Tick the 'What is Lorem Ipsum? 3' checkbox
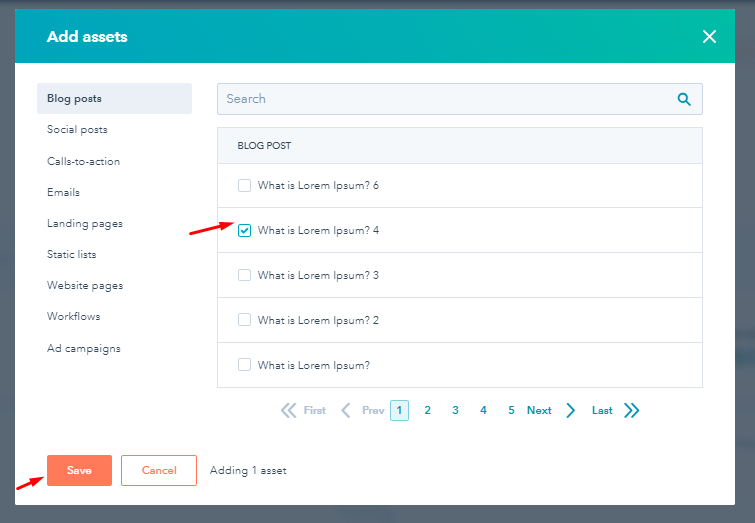755x523 pixels. [244, 275]
